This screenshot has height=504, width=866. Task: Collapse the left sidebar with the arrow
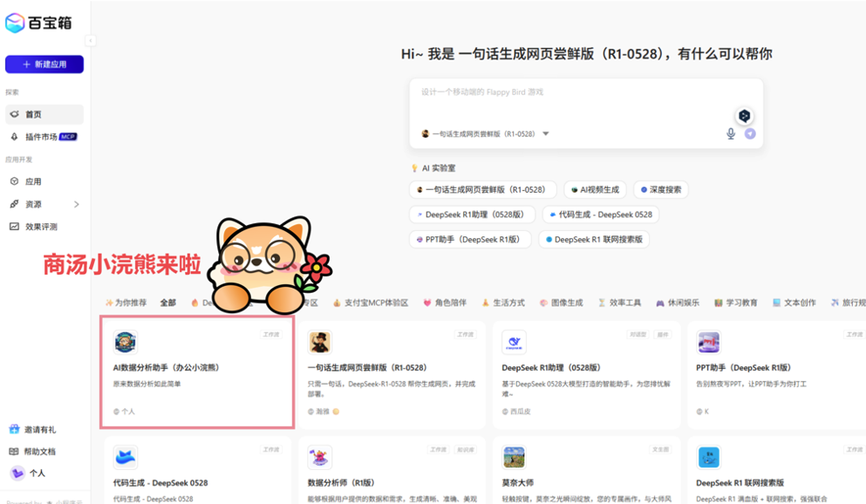click(91, 40)
